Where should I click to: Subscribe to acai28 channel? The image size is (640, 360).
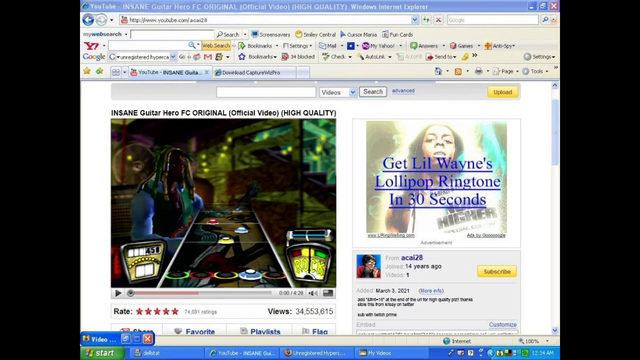497,271
